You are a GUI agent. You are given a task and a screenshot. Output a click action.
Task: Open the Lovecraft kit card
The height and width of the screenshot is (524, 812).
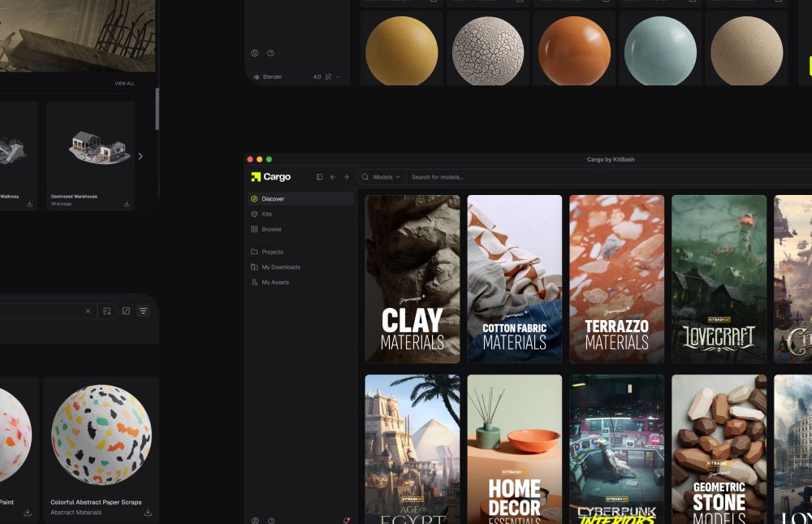coord(719,279)
